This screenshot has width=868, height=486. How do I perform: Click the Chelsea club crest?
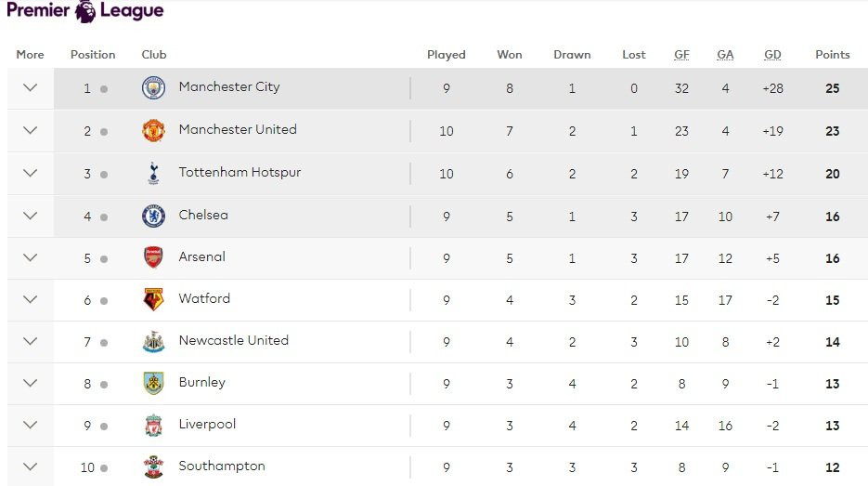tap(153, 216)
